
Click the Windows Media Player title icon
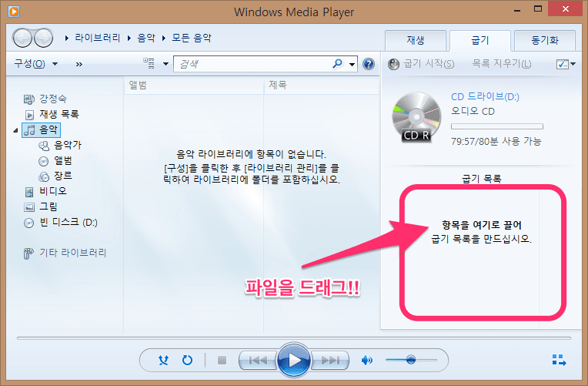14,12
